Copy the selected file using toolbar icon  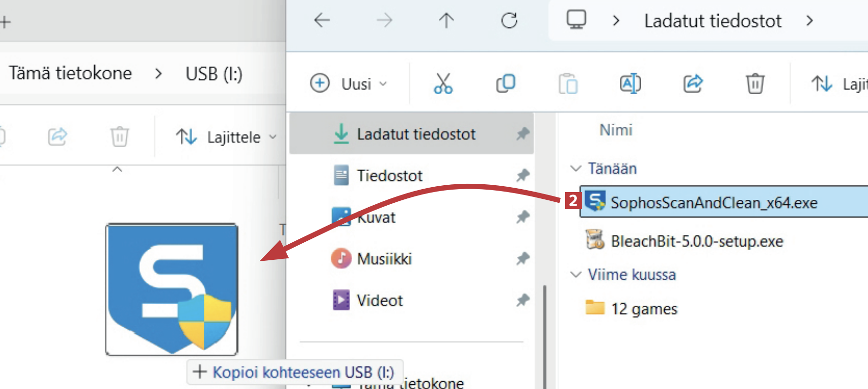click(506, 84)
